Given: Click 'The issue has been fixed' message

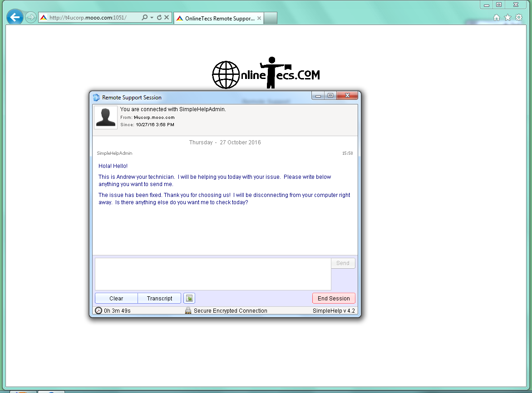Looking at the screenshot, I should point(224,199).
